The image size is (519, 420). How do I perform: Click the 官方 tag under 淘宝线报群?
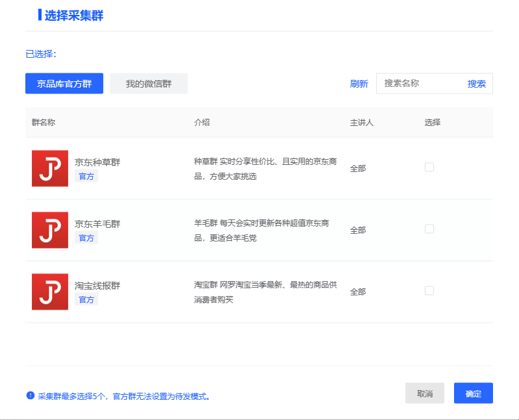point(86,300)
